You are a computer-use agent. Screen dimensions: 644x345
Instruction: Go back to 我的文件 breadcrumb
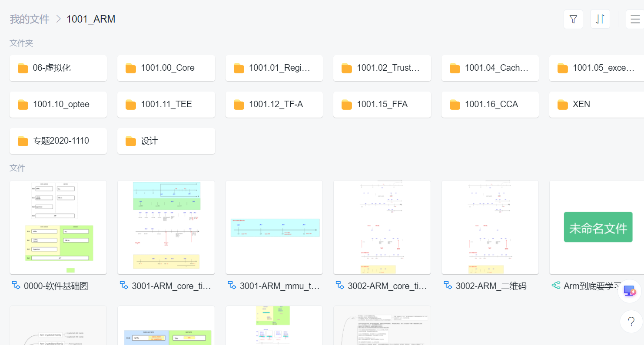30,19
